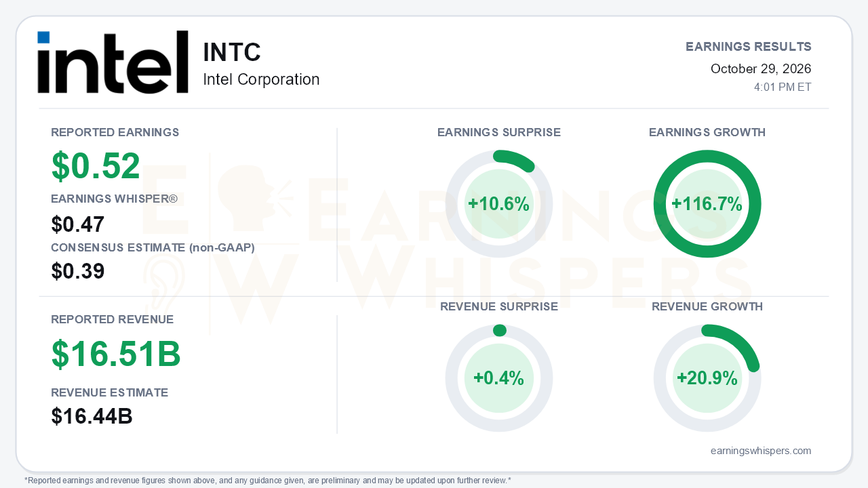Click the +10.6% earnings surprise gauge
The height and width of the screenshot is (488, 868).
click(x=499, y=204)
